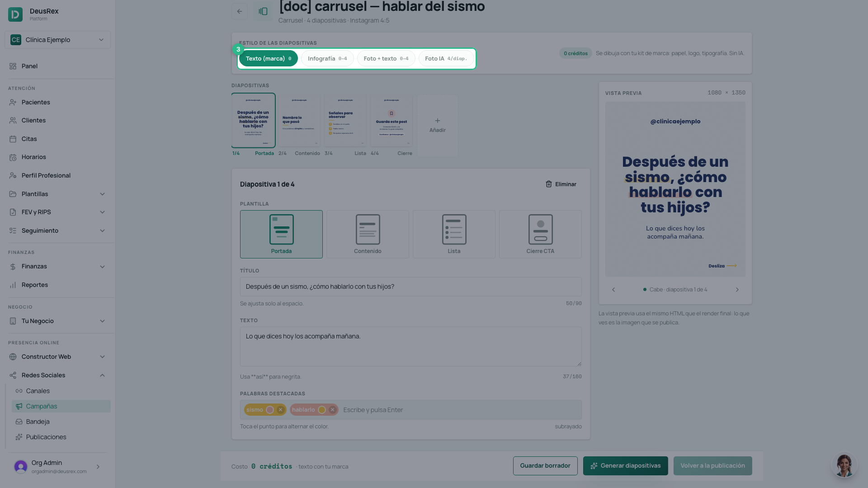
Task: Remove the 'sismo' highlighted word
Action: click(280, 410)
